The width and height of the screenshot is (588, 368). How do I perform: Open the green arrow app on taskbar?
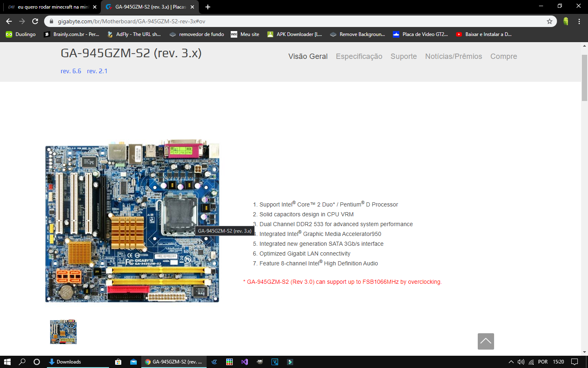coord(290,362)
